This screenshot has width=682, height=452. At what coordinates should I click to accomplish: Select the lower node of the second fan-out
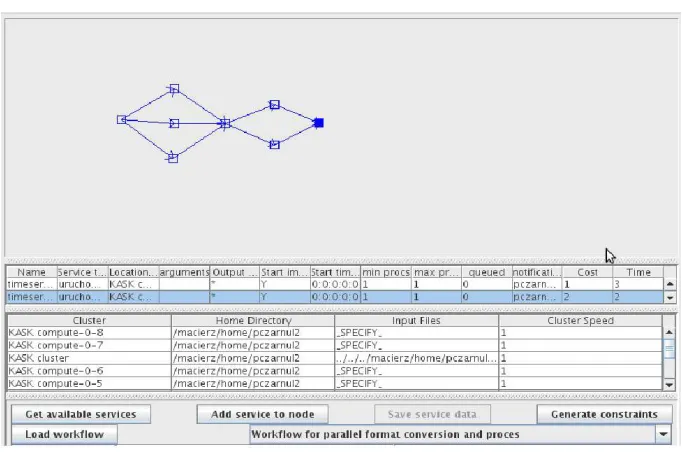click(x=274, y=144)
